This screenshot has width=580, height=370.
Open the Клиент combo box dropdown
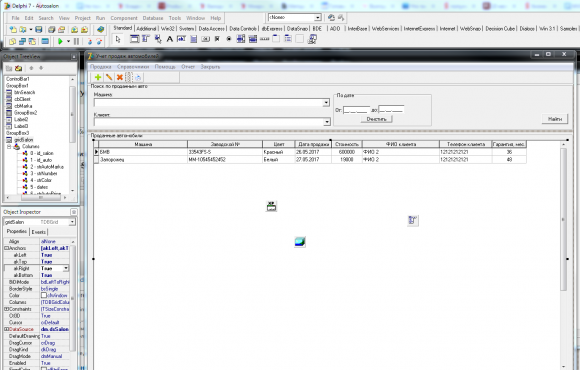(x=327, y=122)
